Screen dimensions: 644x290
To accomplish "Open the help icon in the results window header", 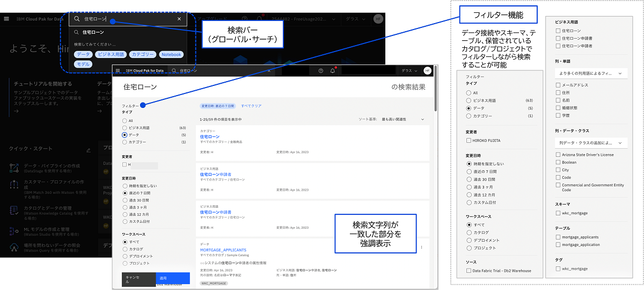I will click(x=321, y=70).
